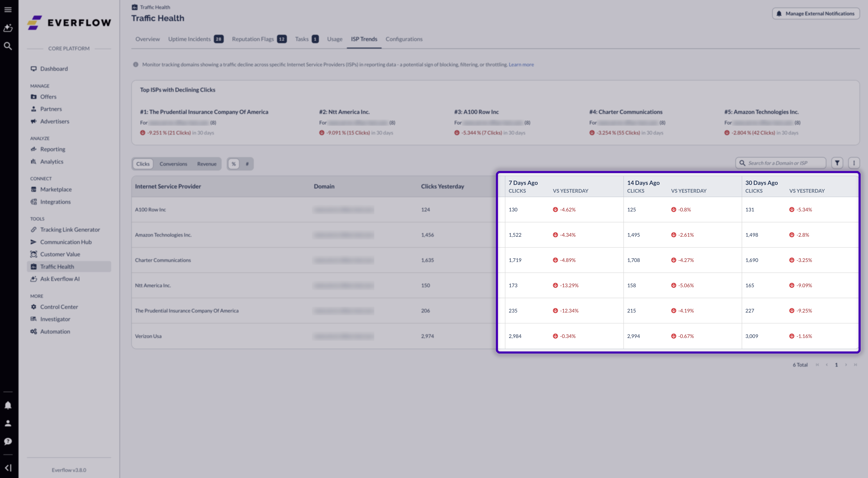868x478 pixels.
Task: Click the Advertisers megaphone icon
Action: tap(33, 121)
